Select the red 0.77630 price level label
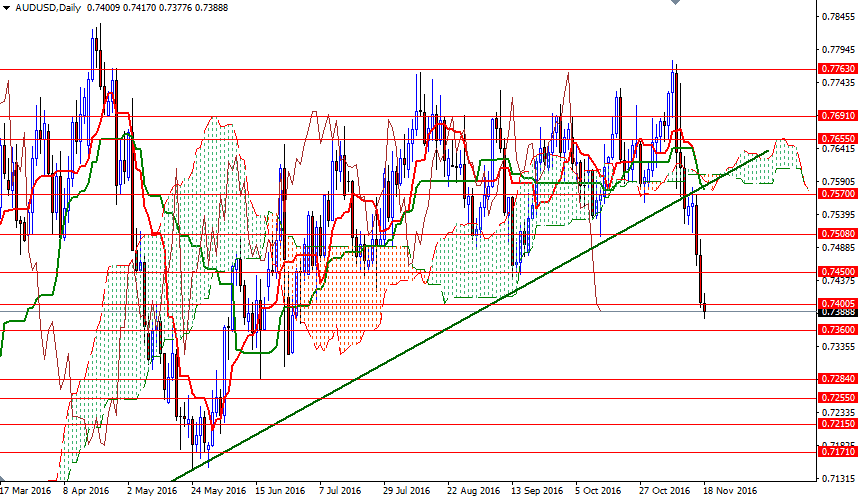Screen dimensions: 863x498 tap(839, 69)
